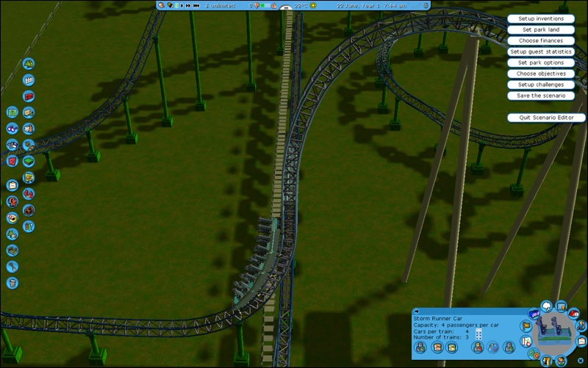Open Choose finances
The width and height of the screenshot is (588, 368).
coord(541,40)
